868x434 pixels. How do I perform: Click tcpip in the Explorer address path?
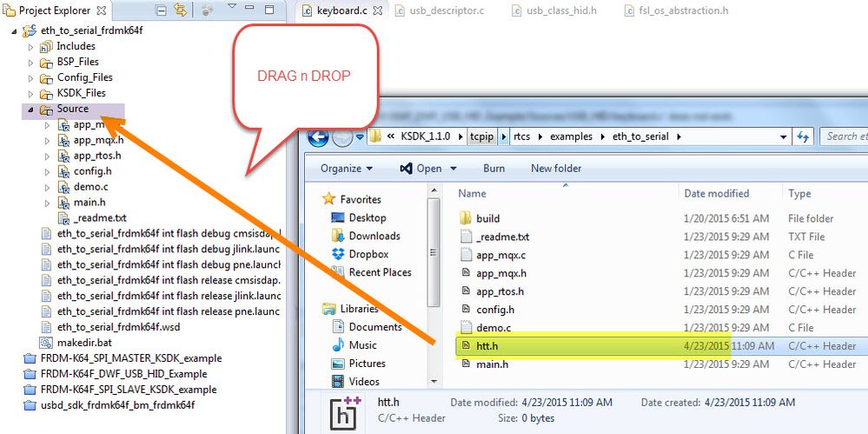pyautogui.click(x=481, y=137)
